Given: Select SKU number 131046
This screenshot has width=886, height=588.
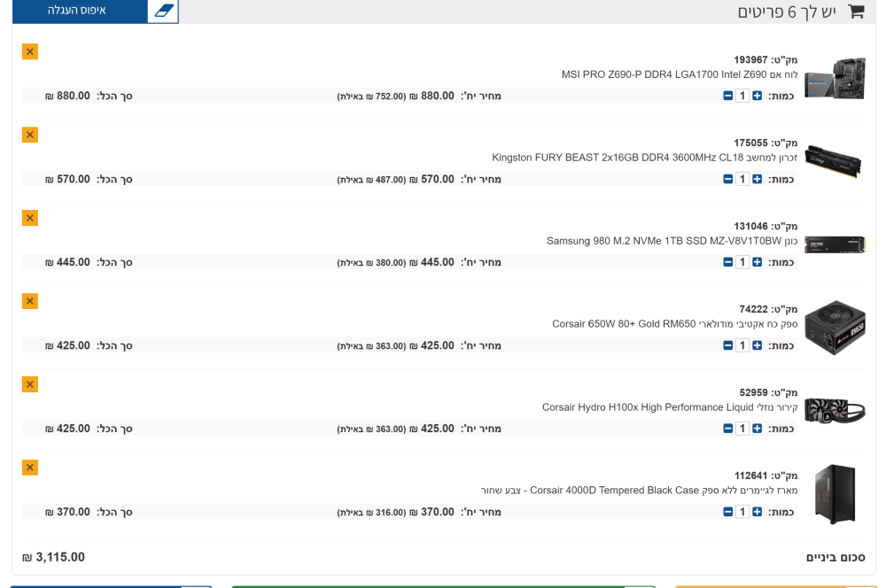Looking at the screenshot, I should 750,226.
